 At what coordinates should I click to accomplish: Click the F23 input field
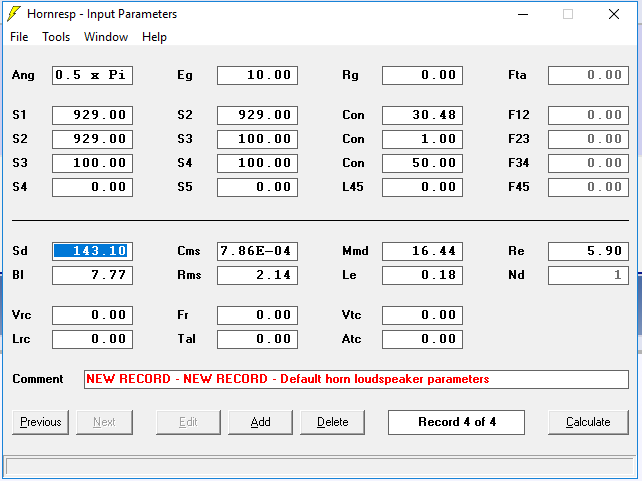588,139
